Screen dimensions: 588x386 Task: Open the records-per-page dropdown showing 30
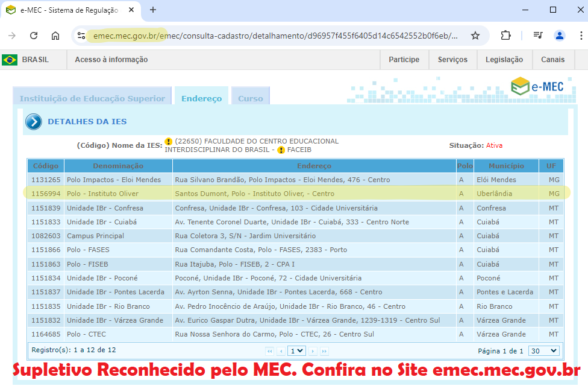click(543, 350)
